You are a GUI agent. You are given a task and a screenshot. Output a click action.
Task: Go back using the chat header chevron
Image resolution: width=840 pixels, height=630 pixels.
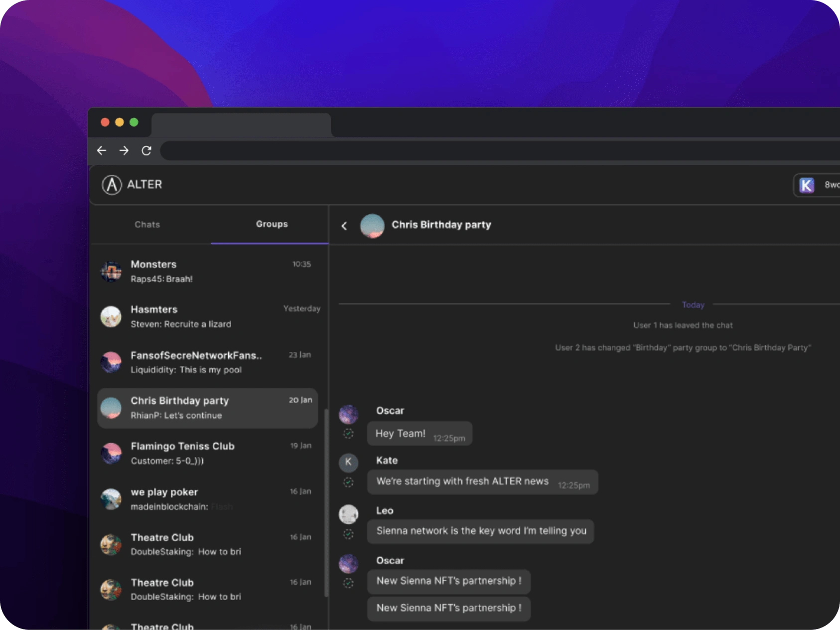click(x=344, y=226)
